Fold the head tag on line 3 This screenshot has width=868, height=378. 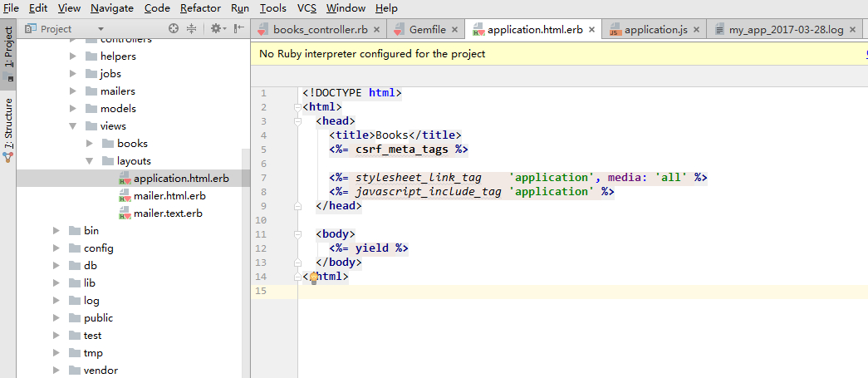[x=298, y=121]
